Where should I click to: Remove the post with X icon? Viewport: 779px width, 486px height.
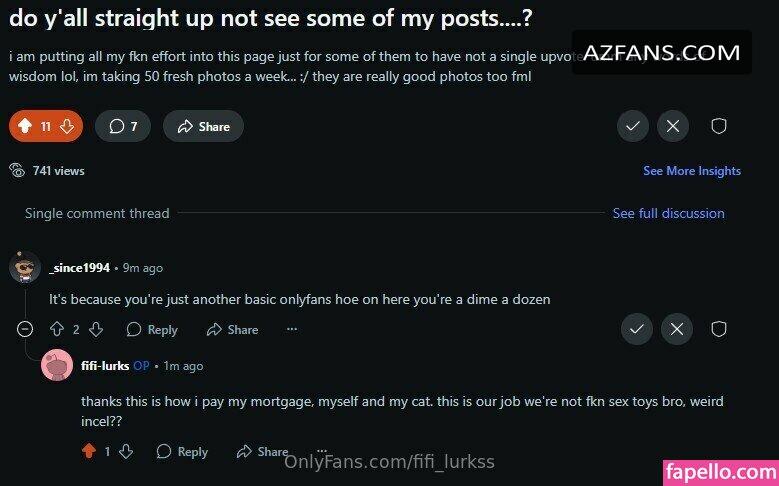click(673, 126)
